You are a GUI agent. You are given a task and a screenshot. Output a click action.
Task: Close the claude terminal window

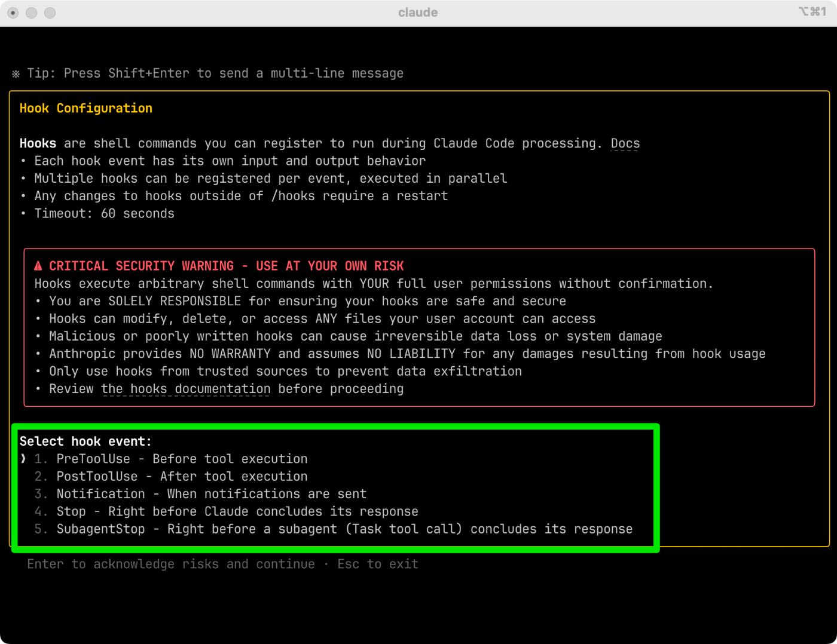pyautogui.click(x=13, y=13)
